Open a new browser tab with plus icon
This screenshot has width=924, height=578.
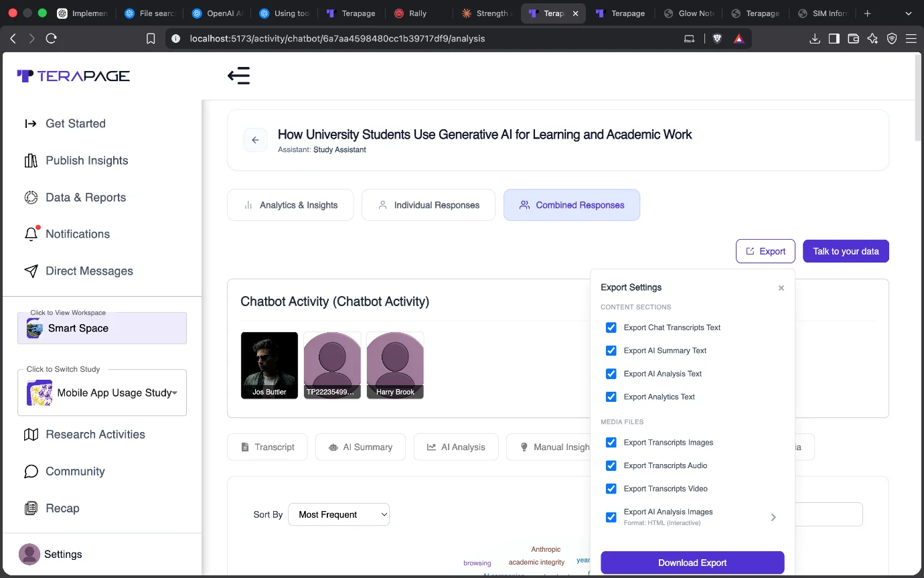tap(868, 13)
